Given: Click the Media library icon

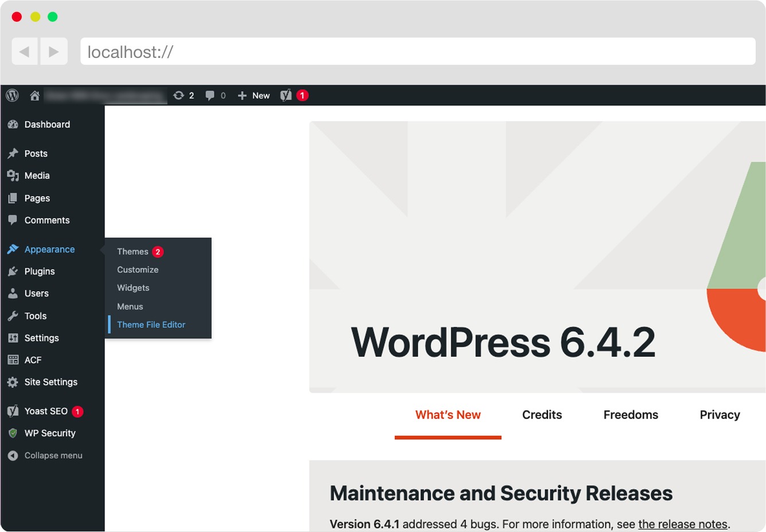Looking at the screenshot, I should click(13, 175).
